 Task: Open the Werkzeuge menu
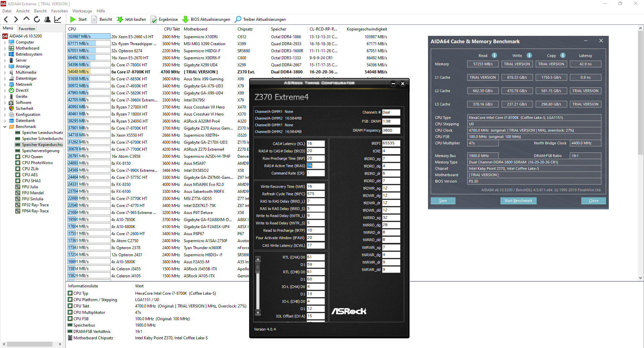point(82,11)
